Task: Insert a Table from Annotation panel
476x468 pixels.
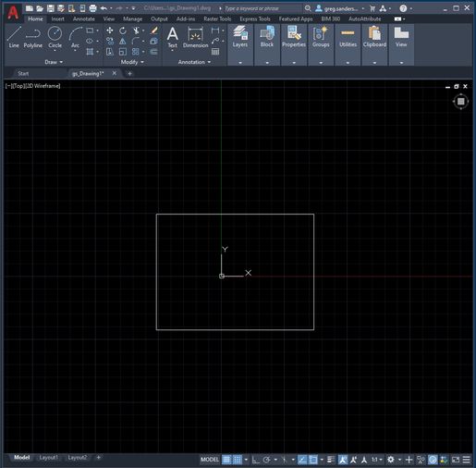Action: [x=215, y=52]
